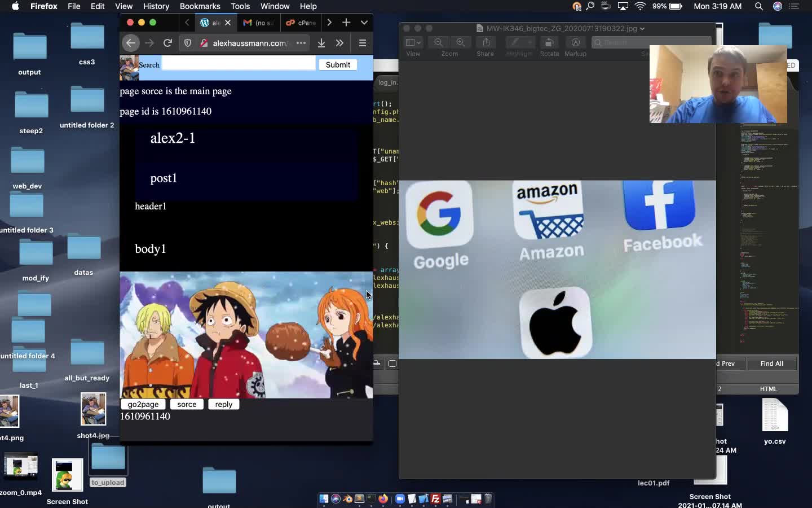Switch to the Gmail (no subject) tab

tap(258, 23)
